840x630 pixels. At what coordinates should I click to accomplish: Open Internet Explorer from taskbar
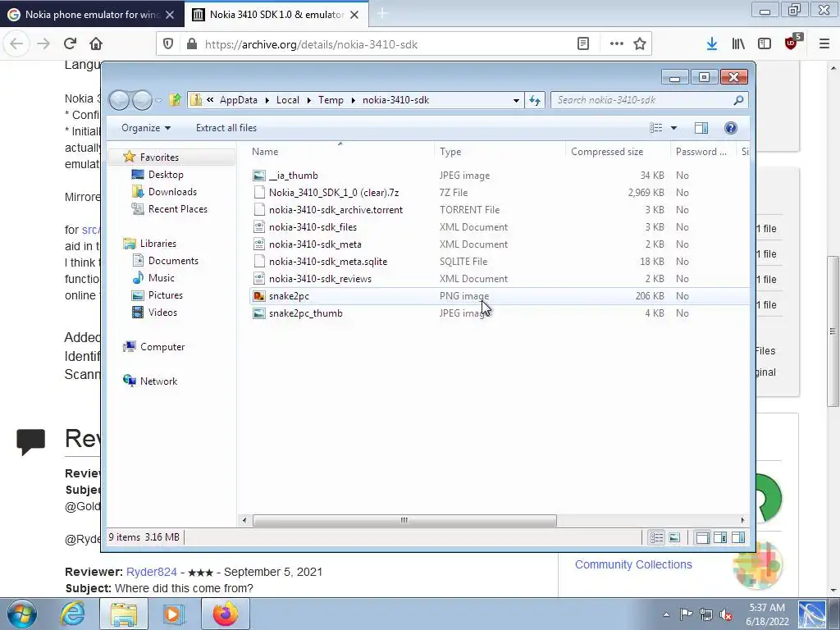[72, 614]
